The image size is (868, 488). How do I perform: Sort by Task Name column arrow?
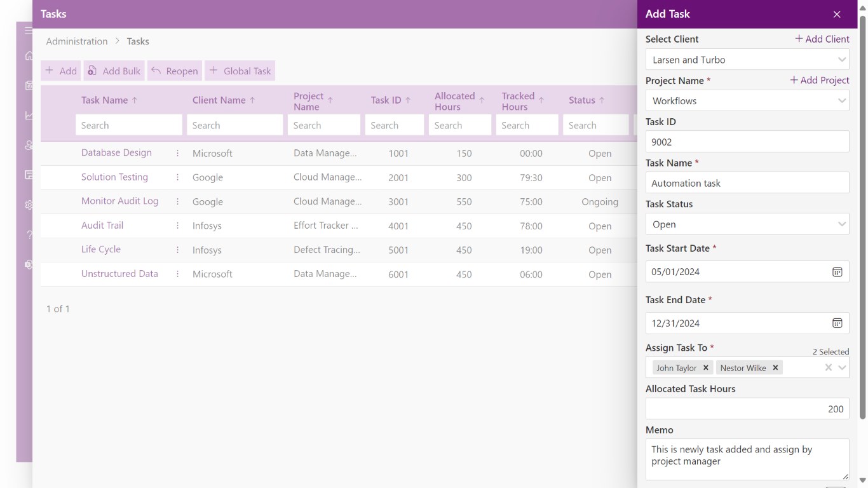click(x=135, y=100)
